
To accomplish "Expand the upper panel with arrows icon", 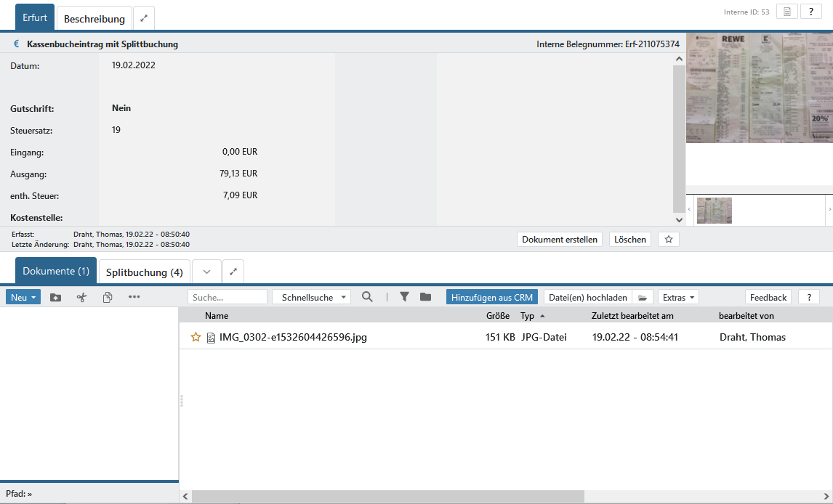I will (144, 18).
